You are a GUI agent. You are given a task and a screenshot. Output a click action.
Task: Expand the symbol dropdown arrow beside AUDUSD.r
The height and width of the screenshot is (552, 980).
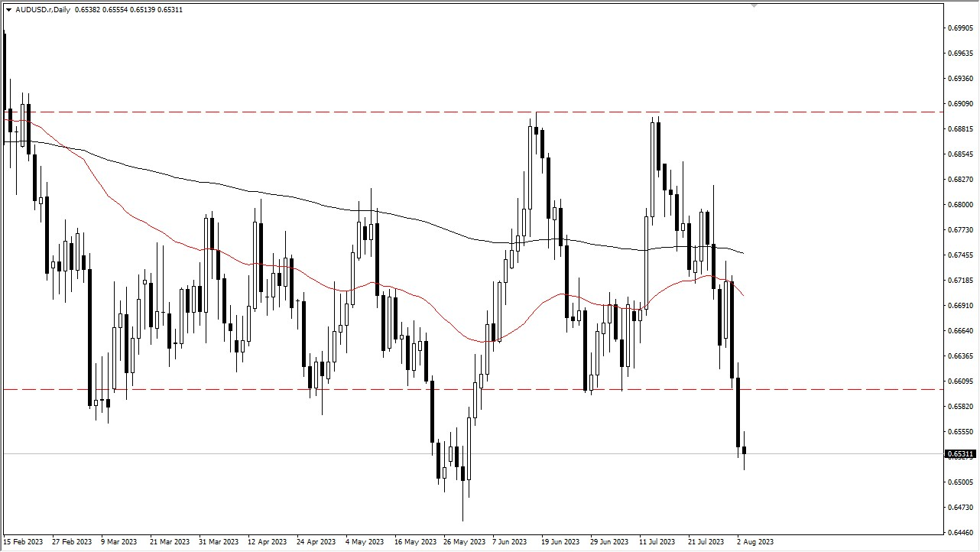(x=8, y=10)
